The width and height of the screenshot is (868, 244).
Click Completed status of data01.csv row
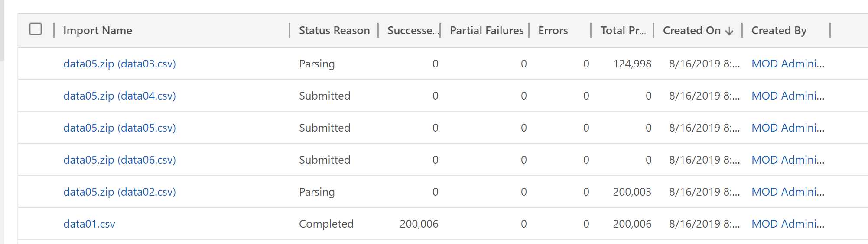(326, 224)
